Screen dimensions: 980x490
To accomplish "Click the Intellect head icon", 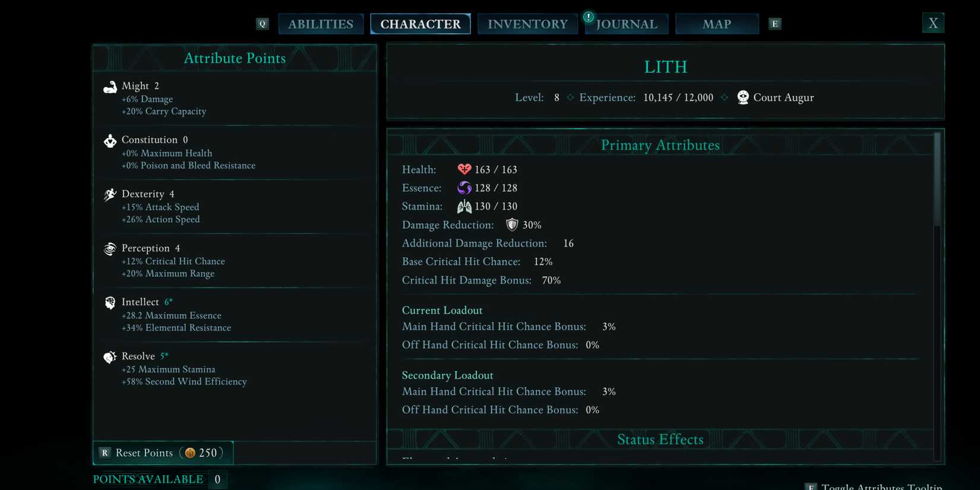I will (110, 303).
